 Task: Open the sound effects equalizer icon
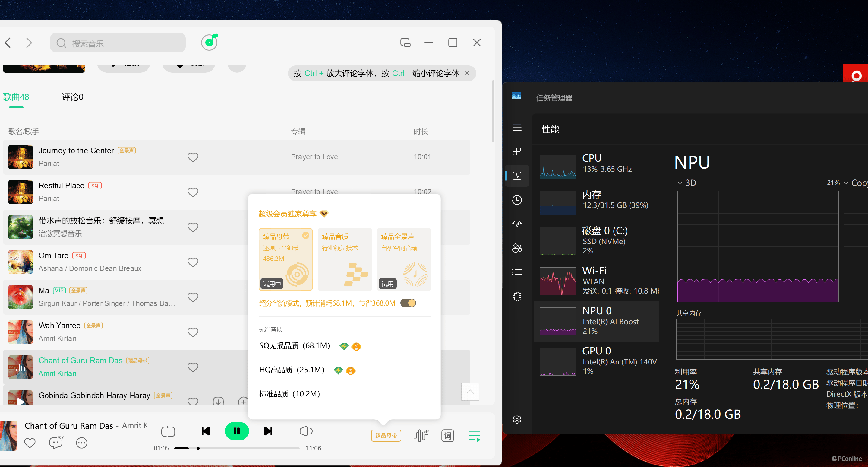421,436
